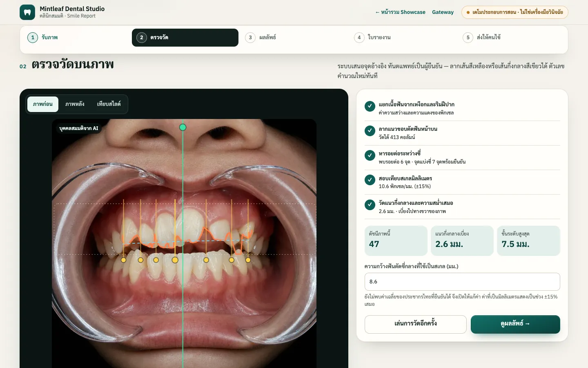Select the larger yellow divider point

click(175, 260)
